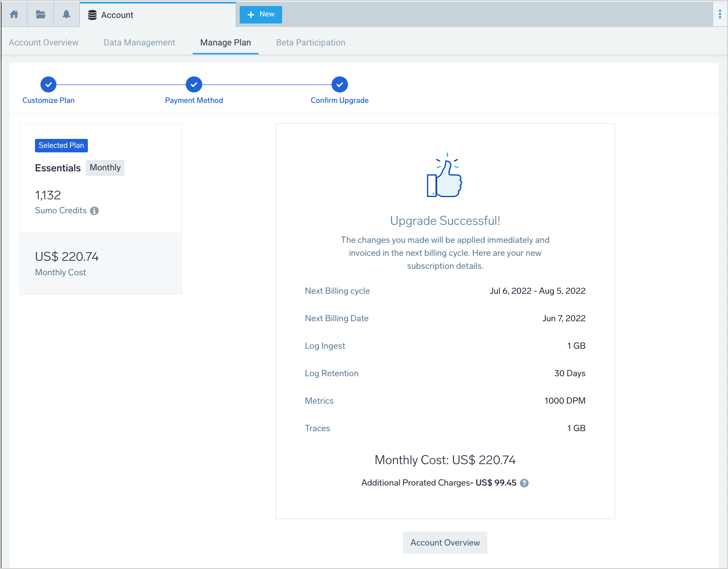Open the Data Management tab

(139, 42)
